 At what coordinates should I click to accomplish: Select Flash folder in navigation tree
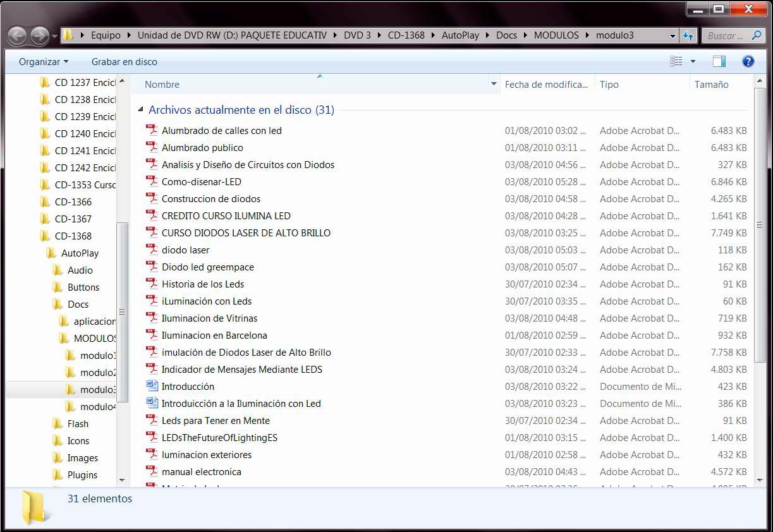pos(70,423)
